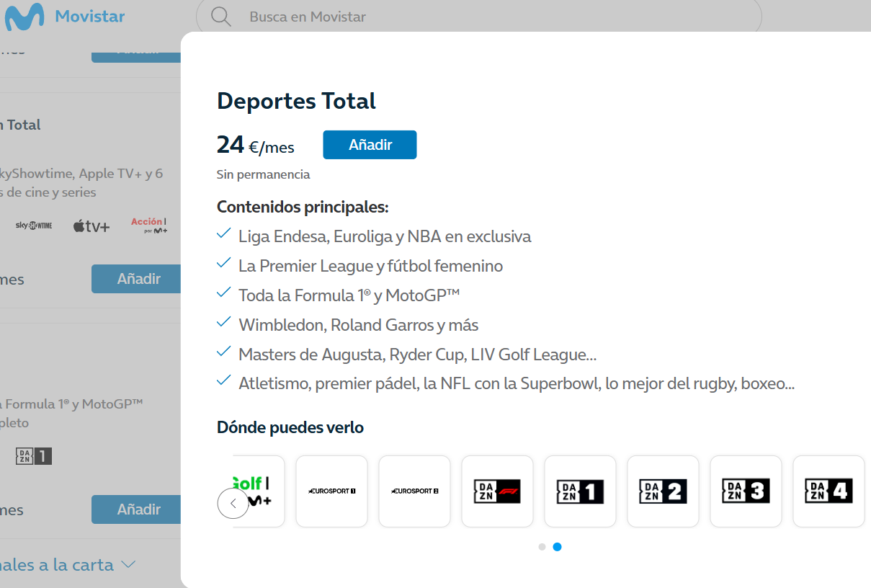The image size is (871, 588).
Task: Select the Golf por M+ channel logo
Action: 251,491
